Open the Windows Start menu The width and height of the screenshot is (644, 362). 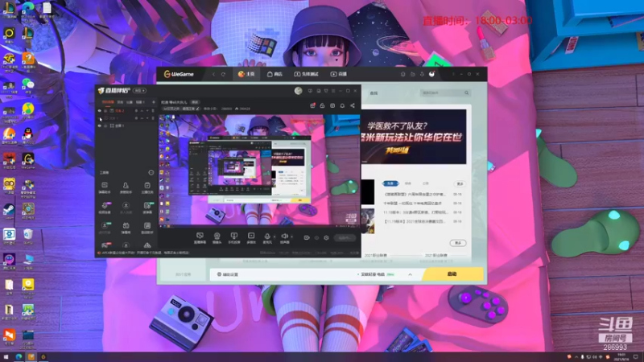coord(6,357)
